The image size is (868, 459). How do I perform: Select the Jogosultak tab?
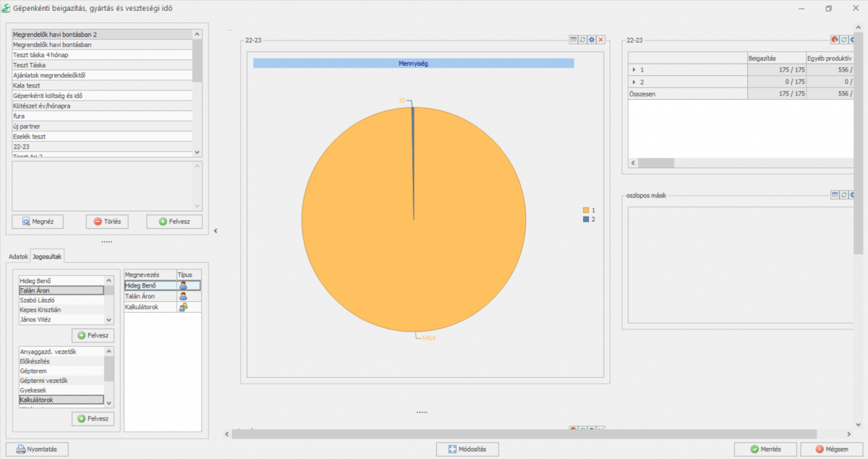[x=47, y=257]
